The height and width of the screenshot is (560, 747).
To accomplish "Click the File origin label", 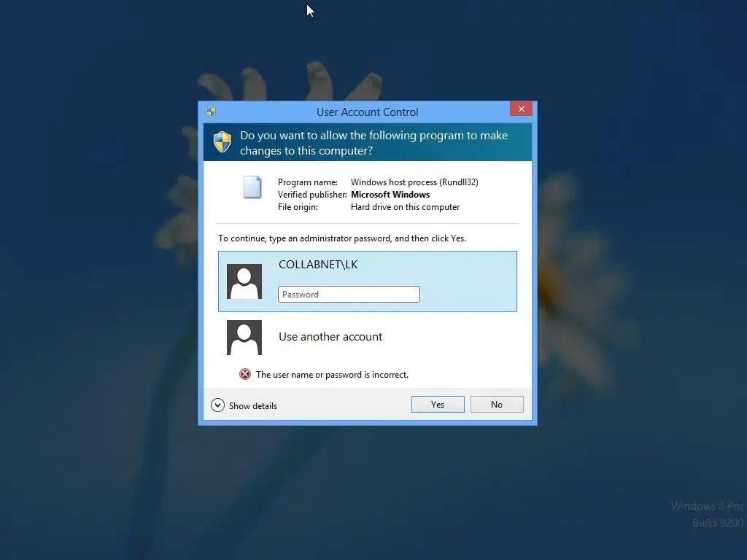I will pos(298,207).
